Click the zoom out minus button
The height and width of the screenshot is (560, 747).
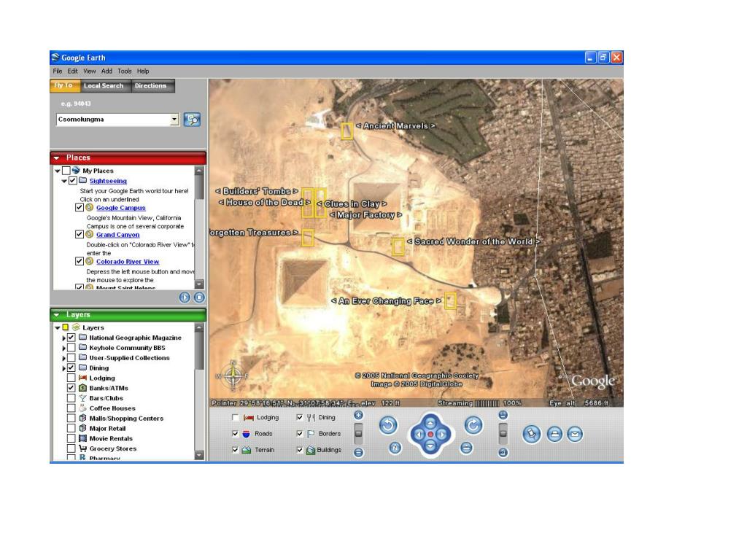point(358,453)
